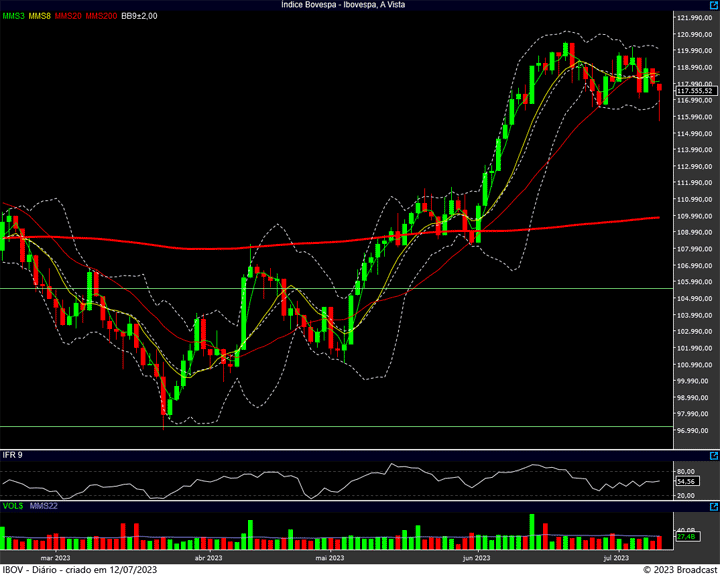Image resolution: width=720 pixels, height=575 pixels.
Task: Click the MMS20 moving average label
Action: point(69,16)
